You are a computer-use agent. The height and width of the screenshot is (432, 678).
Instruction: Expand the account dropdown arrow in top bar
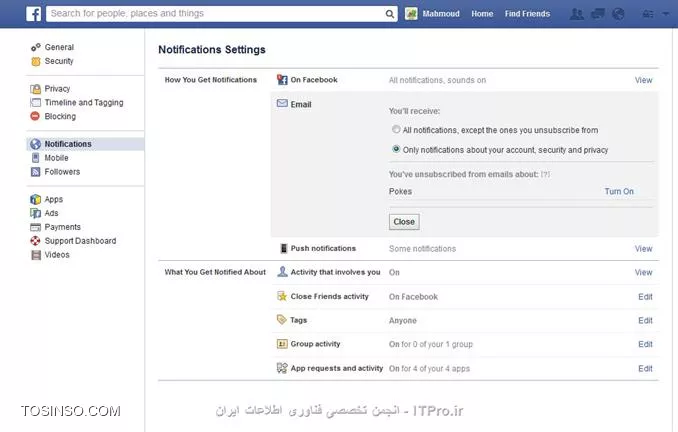pyautogui.click(x=665, y=14)
